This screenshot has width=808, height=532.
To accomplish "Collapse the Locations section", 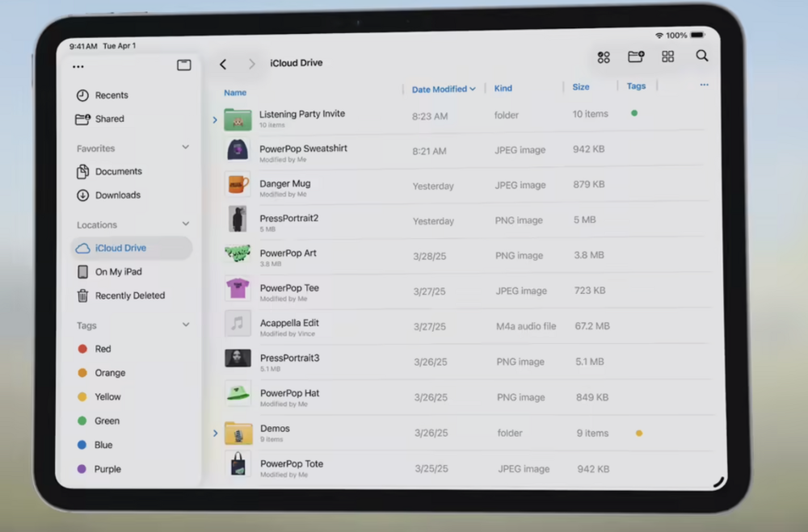I will pyautogui.click(x=186, y=224).
